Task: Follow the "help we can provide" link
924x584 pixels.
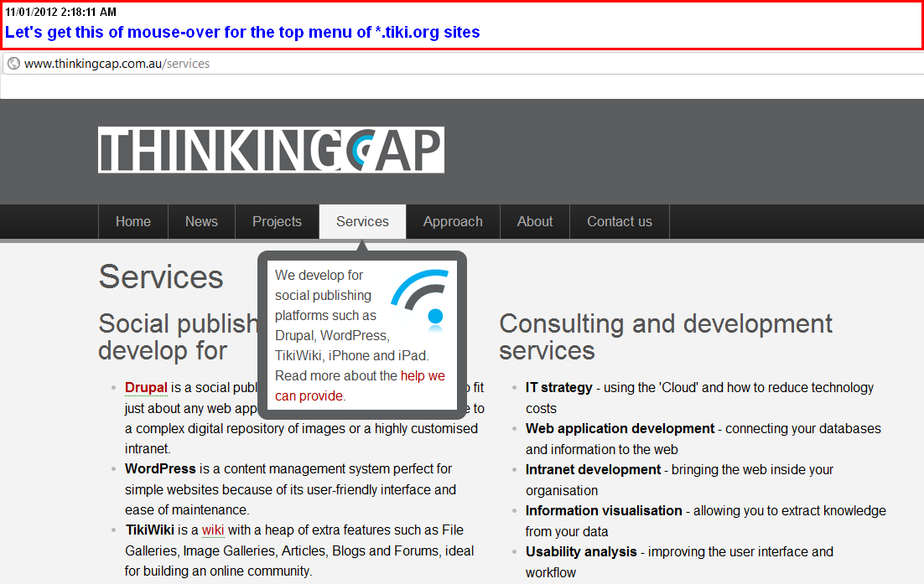Action: pos(423,376)
